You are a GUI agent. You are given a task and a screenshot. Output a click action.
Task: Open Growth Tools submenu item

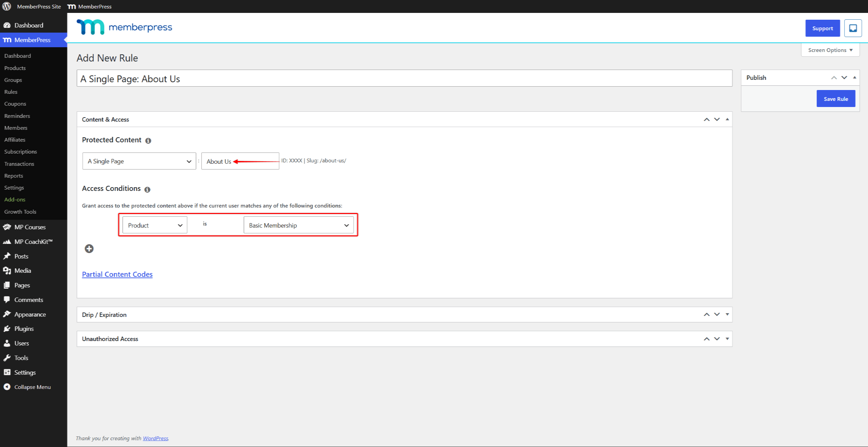coord(20,212)
